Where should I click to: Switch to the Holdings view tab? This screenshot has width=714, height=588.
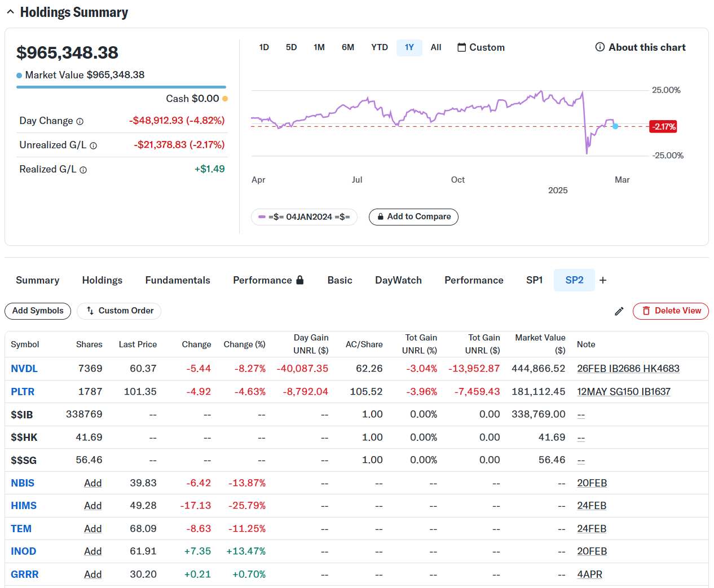102,280
